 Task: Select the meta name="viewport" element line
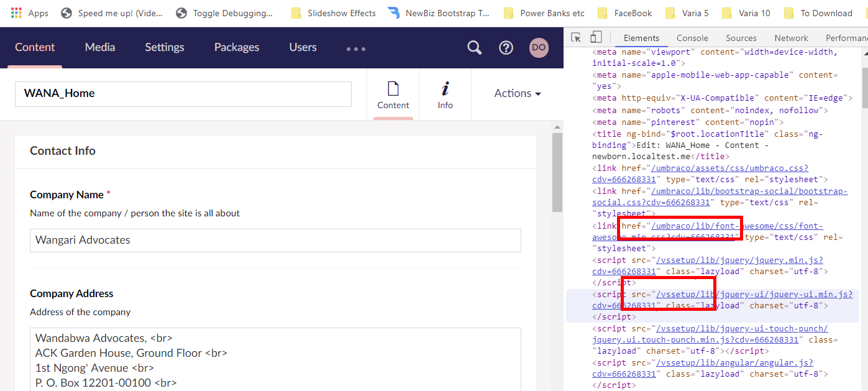(x=715, y=57)
